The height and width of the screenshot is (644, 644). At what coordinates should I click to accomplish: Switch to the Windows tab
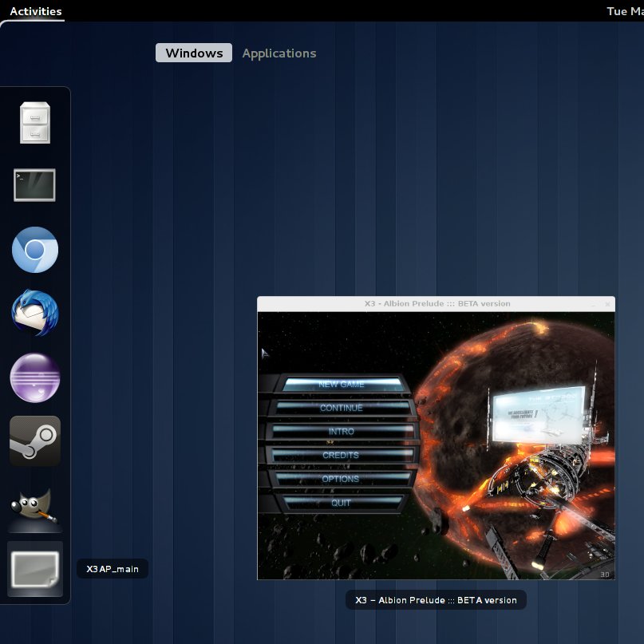point(194,53)
